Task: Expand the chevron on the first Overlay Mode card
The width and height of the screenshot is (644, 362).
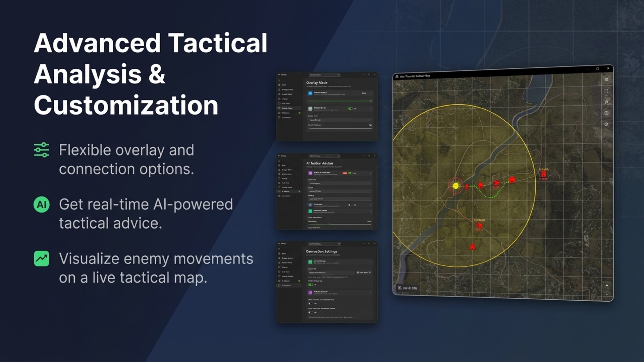Action: click(x=371, y=93)
